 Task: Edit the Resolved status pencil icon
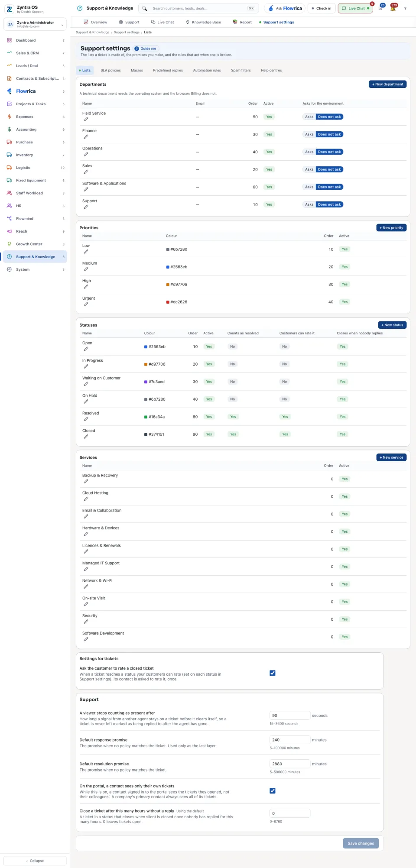[86, 419]
